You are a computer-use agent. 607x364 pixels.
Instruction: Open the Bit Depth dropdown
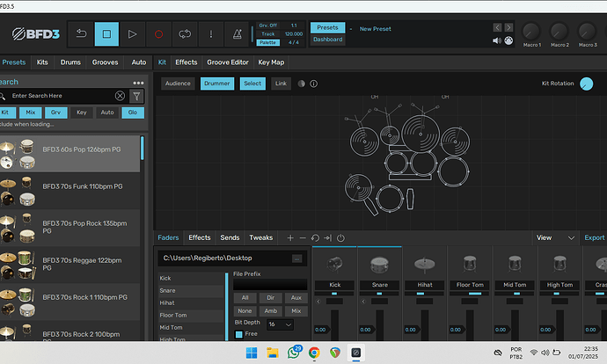[281, 324]
